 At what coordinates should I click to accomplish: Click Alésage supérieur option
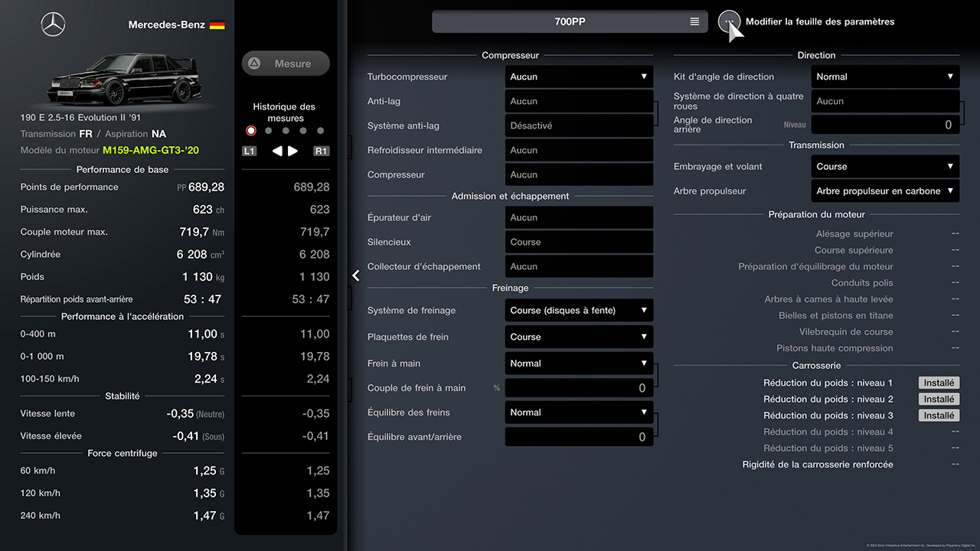854,234
